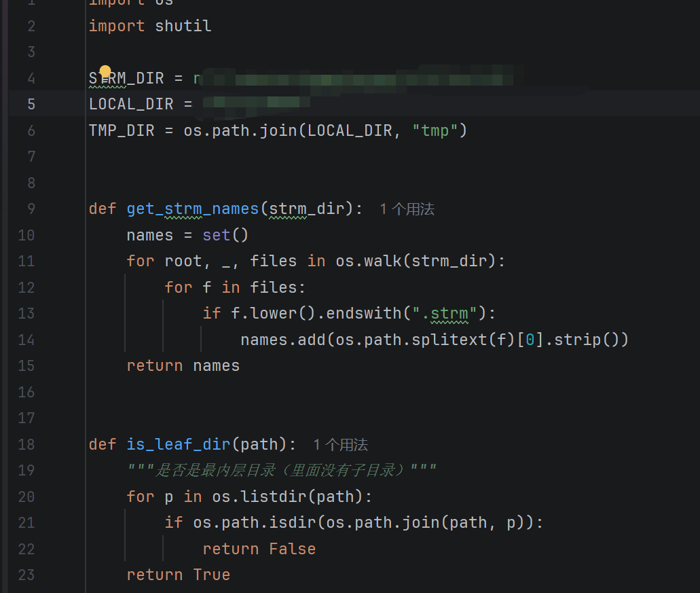Click the "tmp" string literal

435,130
